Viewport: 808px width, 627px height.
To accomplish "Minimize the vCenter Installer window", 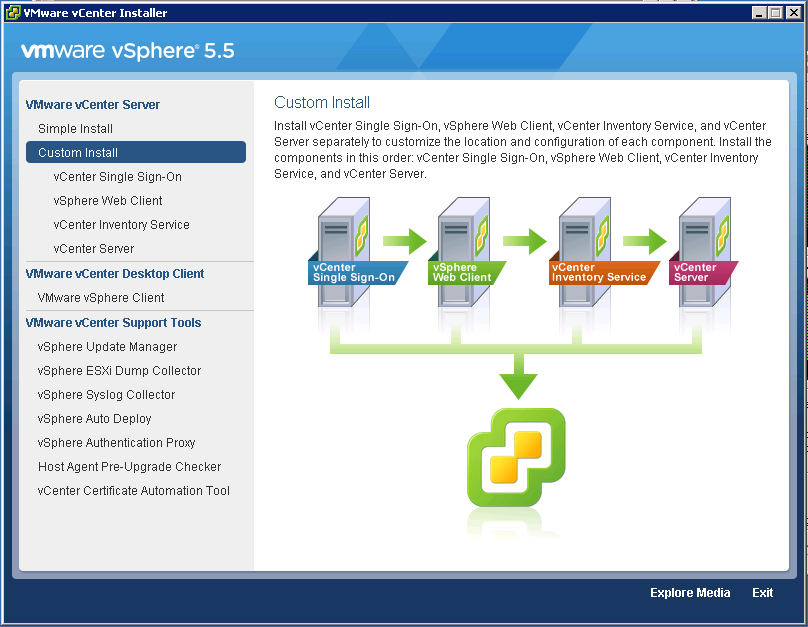I will click(759, 13).
